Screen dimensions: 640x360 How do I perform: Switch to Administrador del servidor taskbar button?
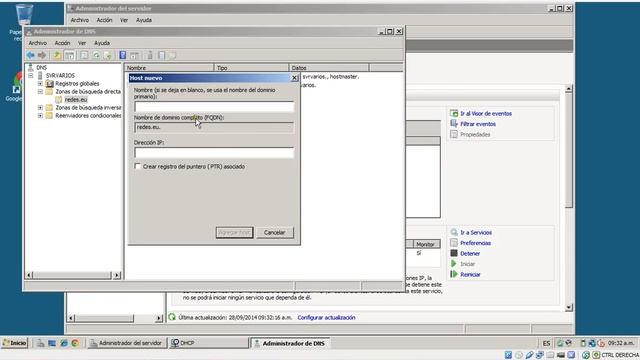click(x=127, y=343)
